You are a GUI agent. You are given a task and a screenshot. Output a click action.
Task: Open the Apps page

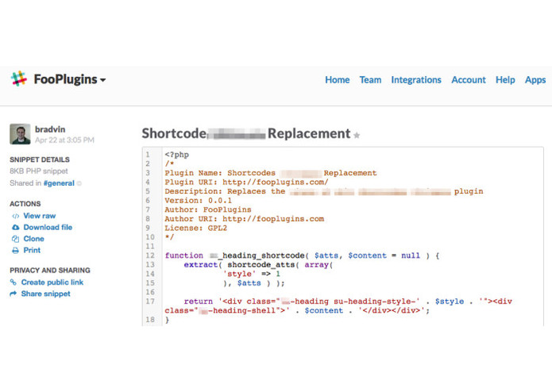[x=535, y=80]
